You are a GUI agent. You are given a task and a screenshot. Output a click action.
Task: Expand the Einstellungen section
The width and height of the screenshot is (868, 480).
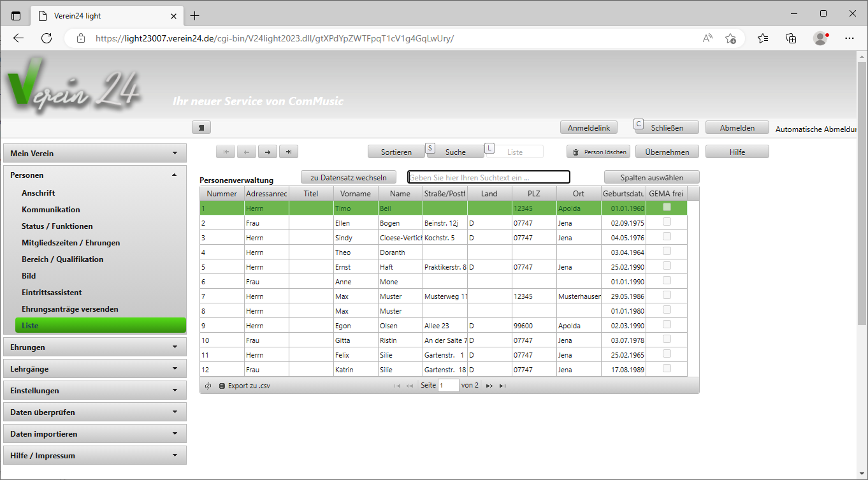(x=95, y=391)
